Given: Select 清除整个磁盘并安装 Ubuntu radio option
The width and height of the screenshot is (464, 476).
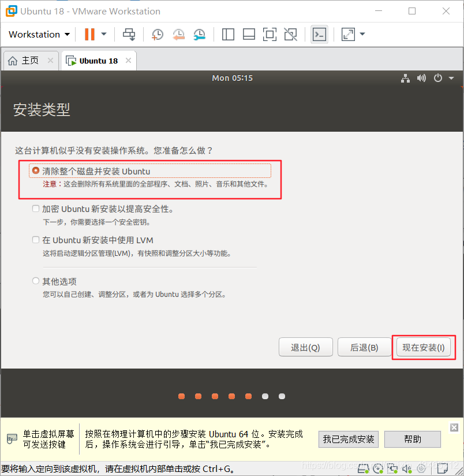Looking at the screenshot, I should [x=36, y=170].
